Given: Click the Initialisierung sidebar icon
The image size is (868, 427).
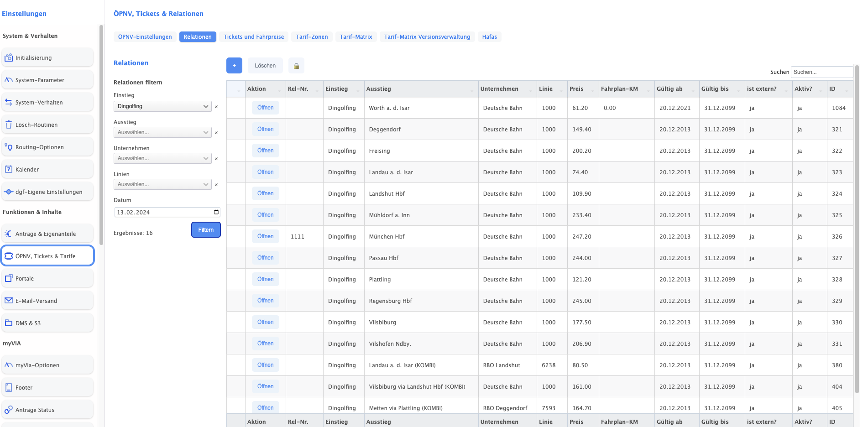Looking at the screenshot, I should (x=9, y=58).
